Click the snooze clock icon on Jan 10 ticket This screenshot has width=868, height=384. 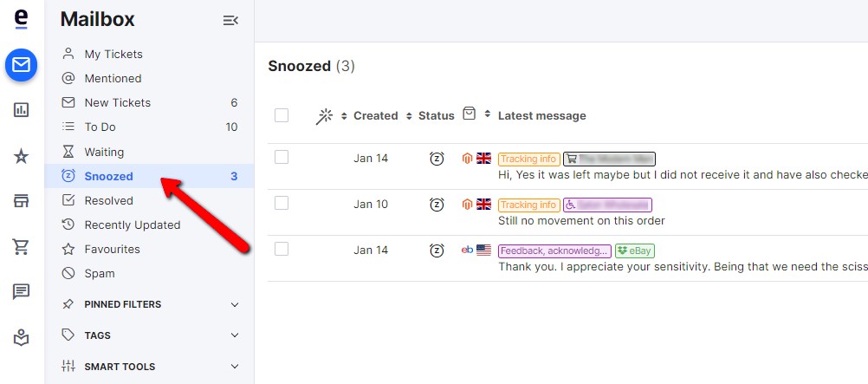[x=437, y=205]
